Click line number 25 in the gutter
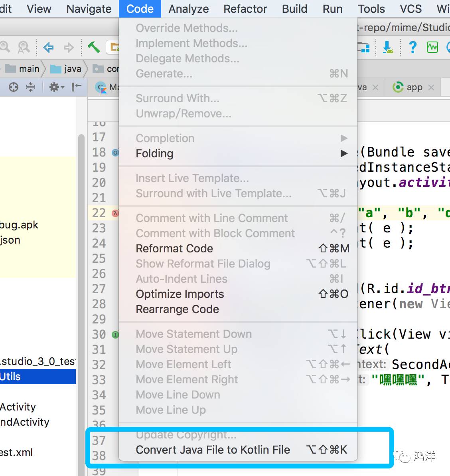 (x=99, y=258)
